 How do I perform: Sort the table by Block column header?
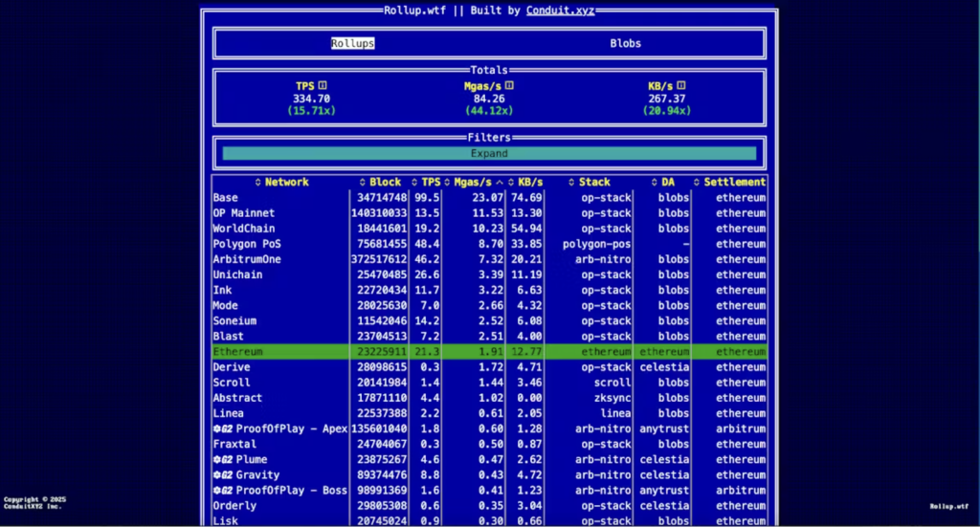(381, 182)
